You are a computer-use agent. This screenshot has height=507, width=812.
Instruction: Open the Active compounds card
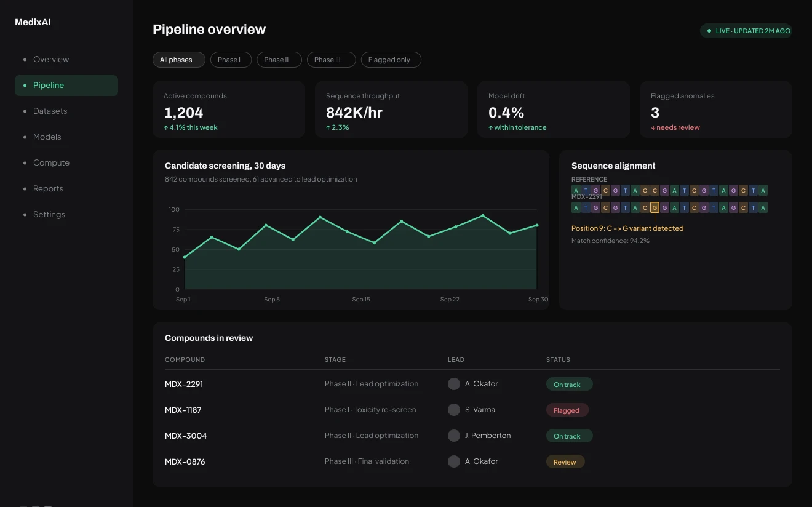pyautogui.click(x=229, y=110)
